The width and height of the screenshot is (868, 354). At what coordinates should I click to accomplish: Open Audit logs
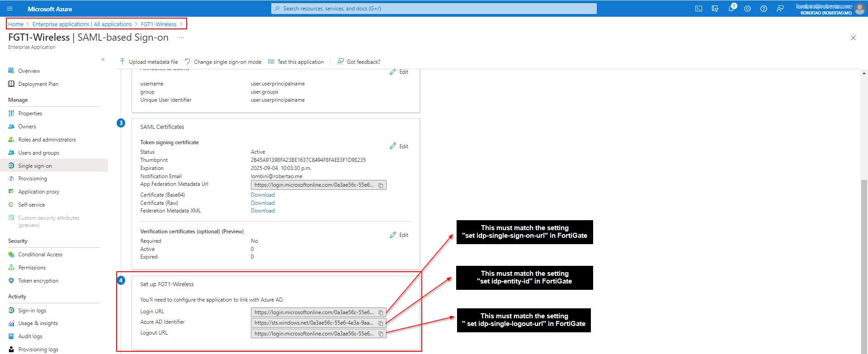point(30,336)
